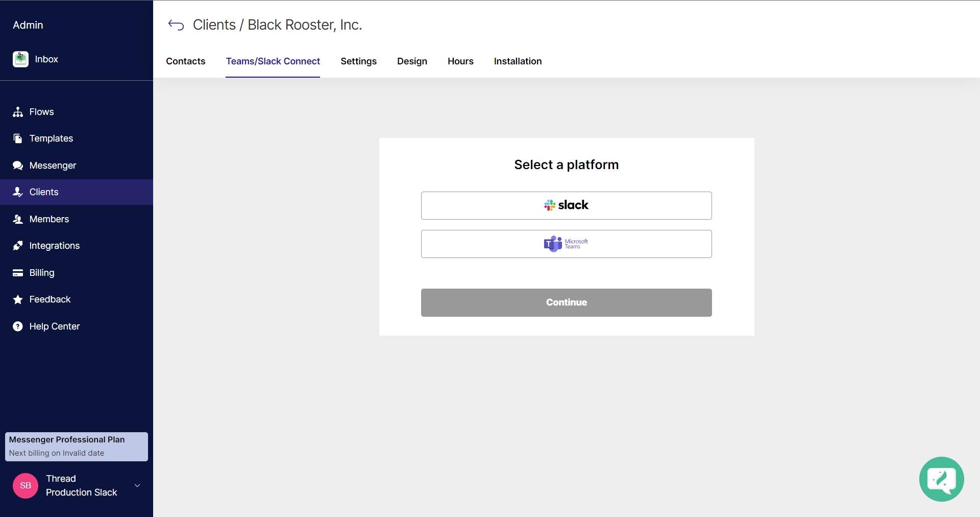This screenshot has width=980, height=517.
Task: Click the 'Select a platform' heading
Action: pos(567,165)
